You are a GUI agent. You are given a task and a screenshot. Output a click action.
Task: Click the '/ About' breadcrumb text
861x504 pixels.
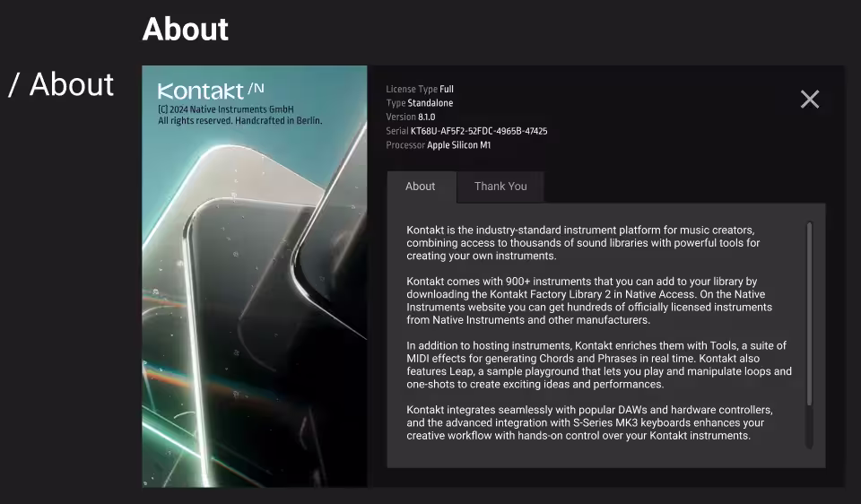click(61, 84)
